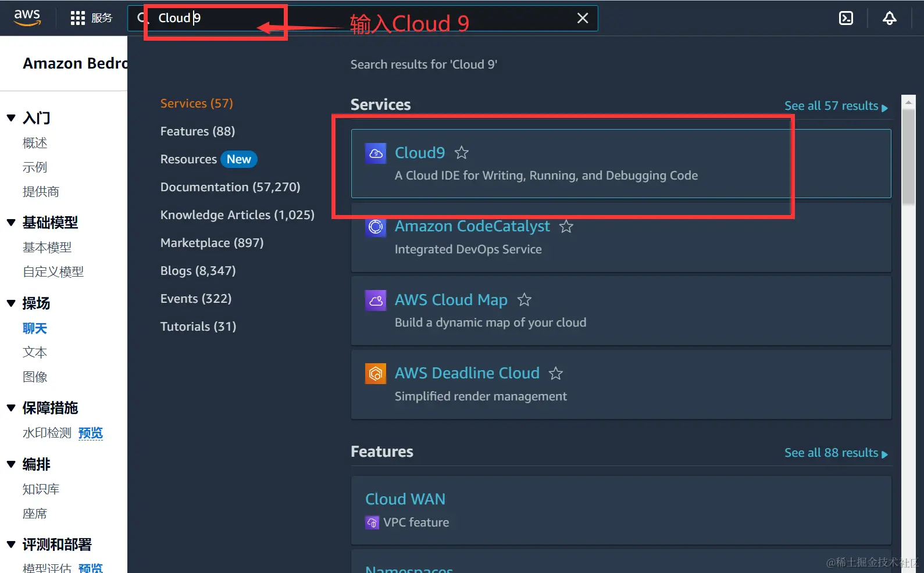924x573 pixels.
Task: Click the AWS Deadline Cloud service icon
Action: point(376,374)
